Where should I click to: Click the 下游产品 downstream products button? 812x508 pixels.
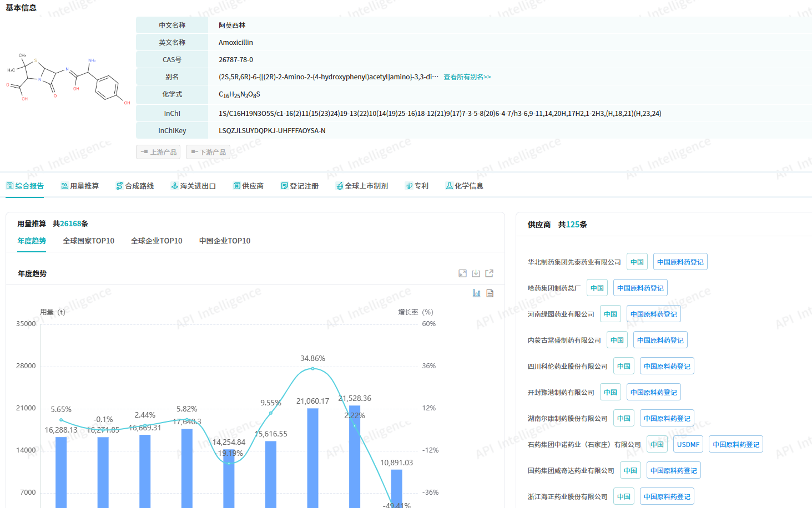coord(208,152)
